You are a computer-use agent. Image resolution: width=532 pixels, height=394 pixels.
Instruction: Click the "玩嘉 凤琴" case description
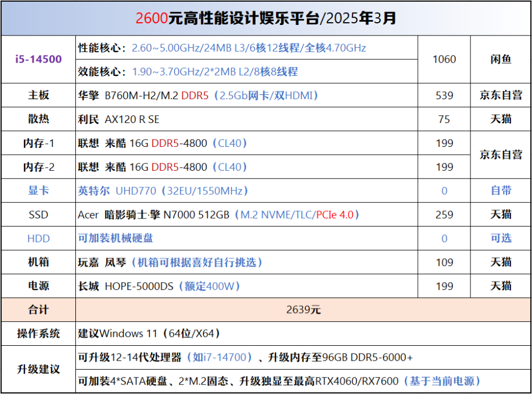[x=170, y=262]
